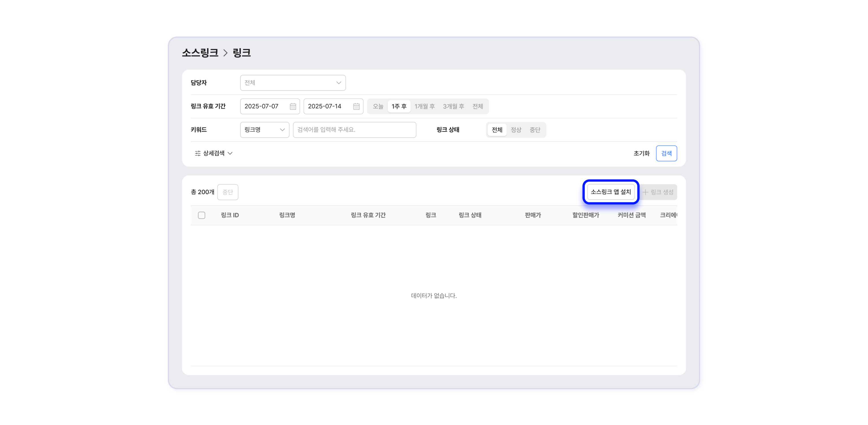Expand the 상세검색 advanced search chevron

230,153
